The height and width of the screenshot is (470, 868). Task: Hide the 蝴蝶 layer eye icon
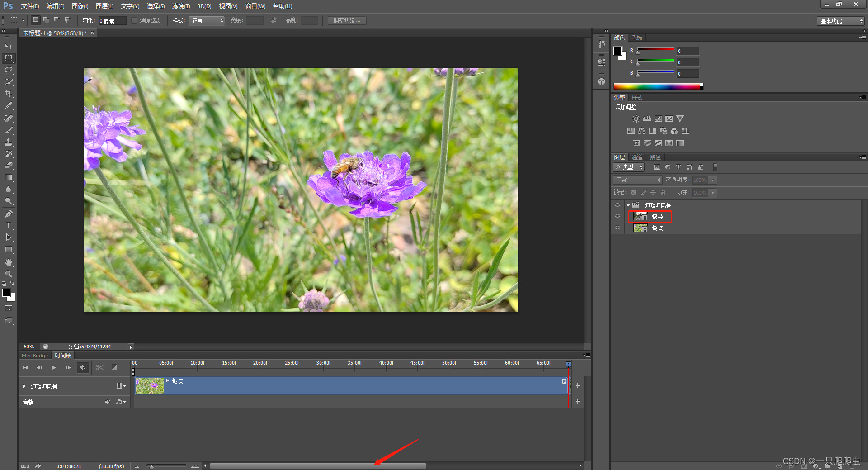(618, 228)
